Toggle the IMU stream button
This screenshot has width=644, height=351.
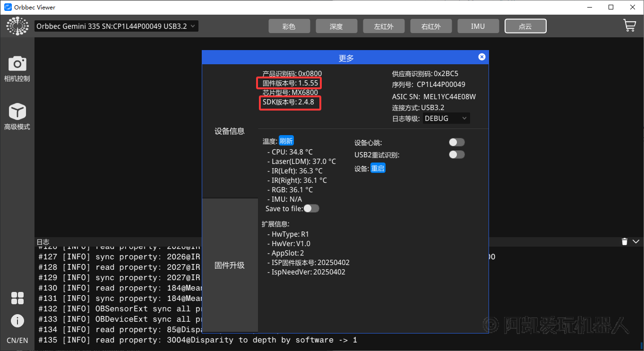pyautogui.click(x=478, y=26)
